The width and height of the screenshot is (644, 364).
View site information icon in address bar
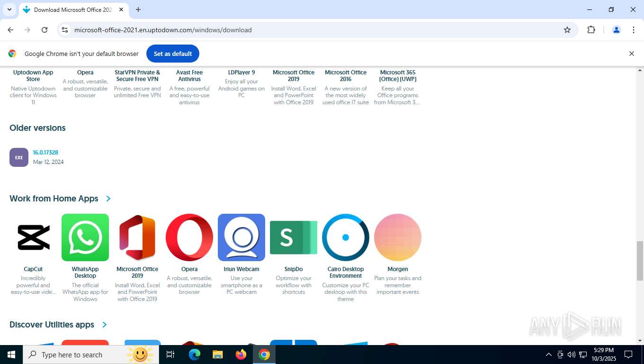click(x=65, y=30)
